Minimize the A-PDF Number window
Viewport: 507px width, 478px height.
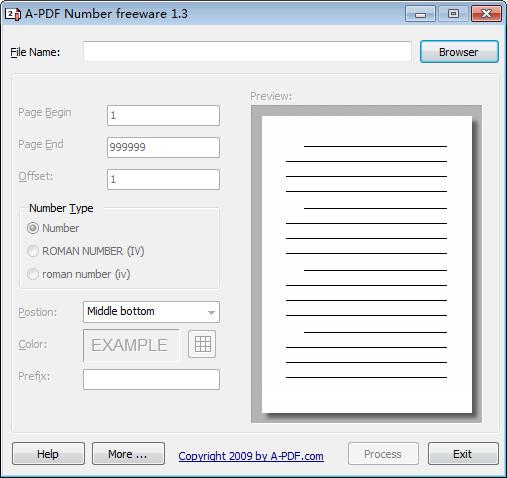pos(420,14)
